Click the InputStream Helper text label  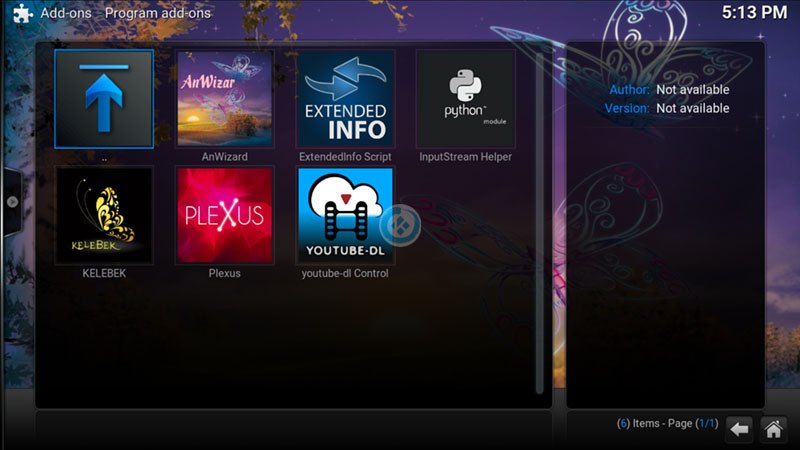point(465,157)
